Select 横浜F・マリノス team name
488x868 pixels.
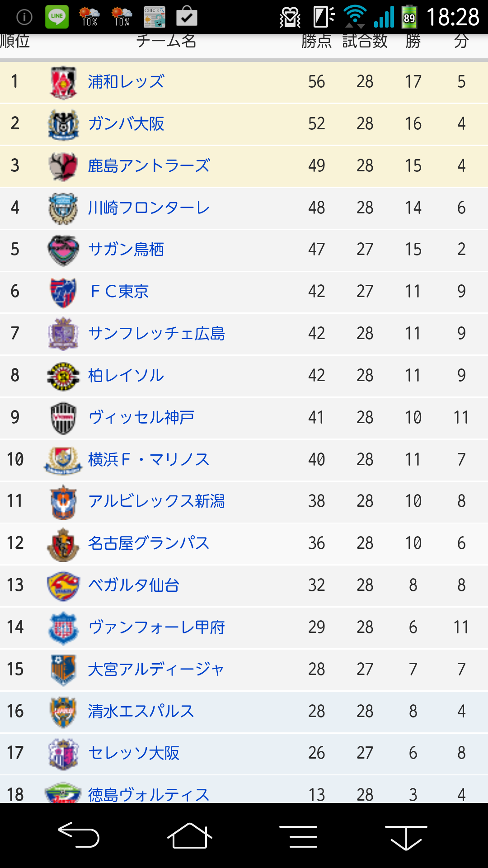coord(149,459)
